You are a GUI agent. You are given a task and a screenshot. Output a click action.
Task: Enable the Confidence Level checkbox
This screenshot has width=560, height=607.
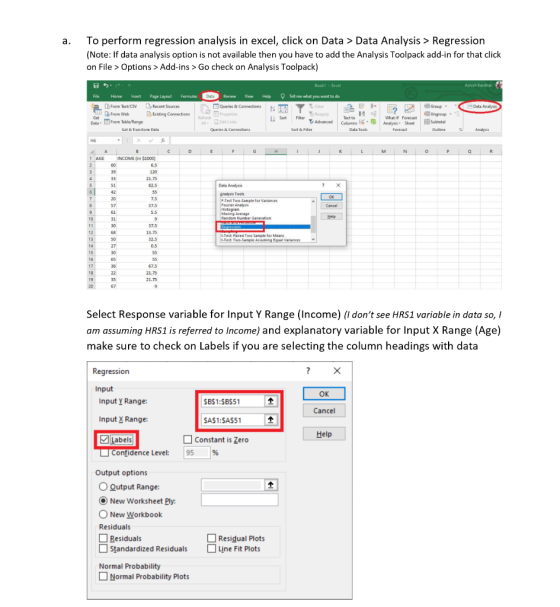[104, 453]
